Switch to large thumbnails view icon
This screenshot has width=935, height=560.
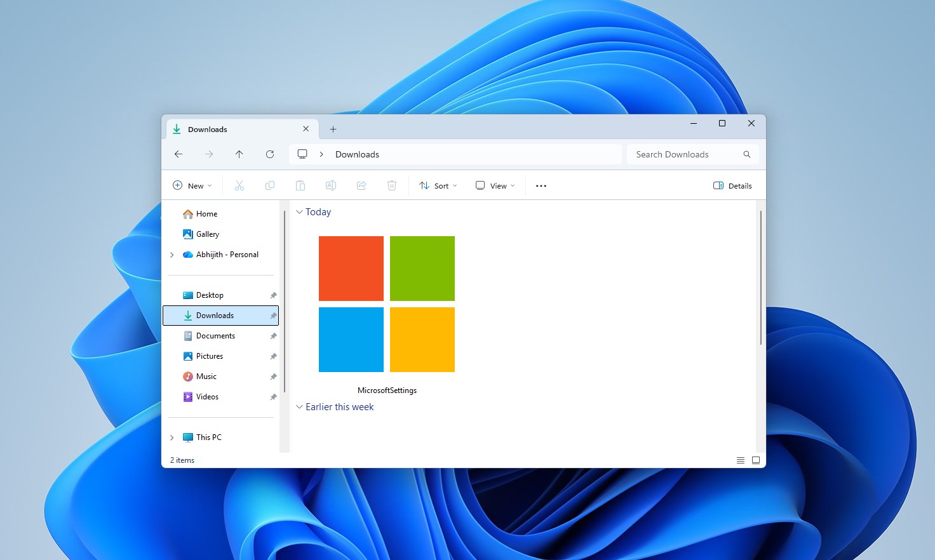[756, 460]
